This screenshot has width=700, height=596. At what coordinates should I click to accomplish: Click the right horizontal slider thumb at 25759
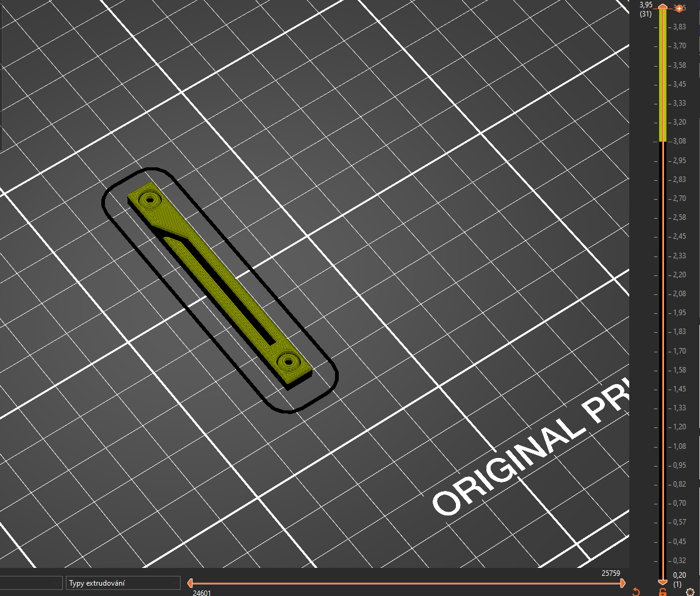(x=622, y=583)
